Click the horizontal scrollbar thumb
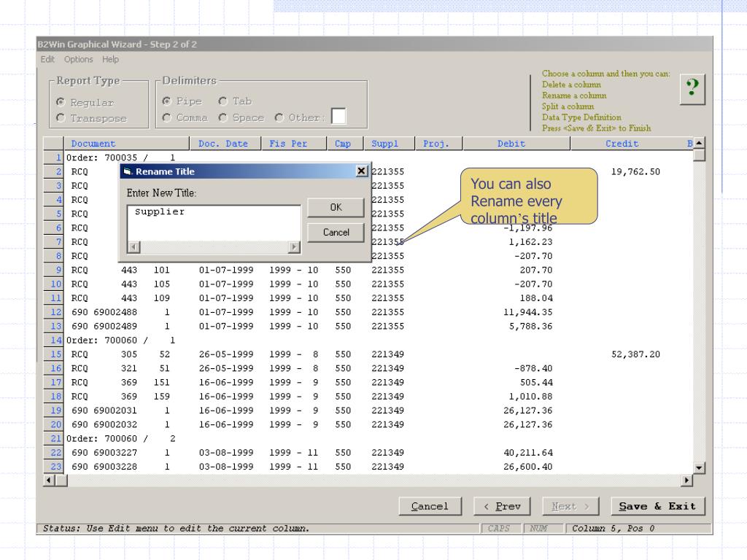Screen dimensions: 747x560 [61, 480]
